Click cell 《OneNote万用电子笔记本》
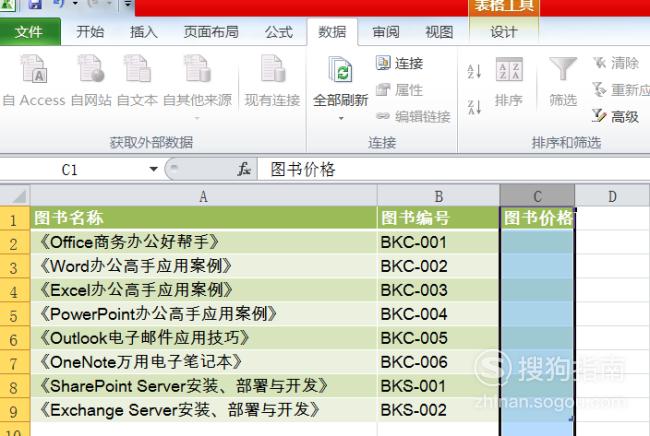This screenshot has height=436, width=650. (x=204, y=362)
